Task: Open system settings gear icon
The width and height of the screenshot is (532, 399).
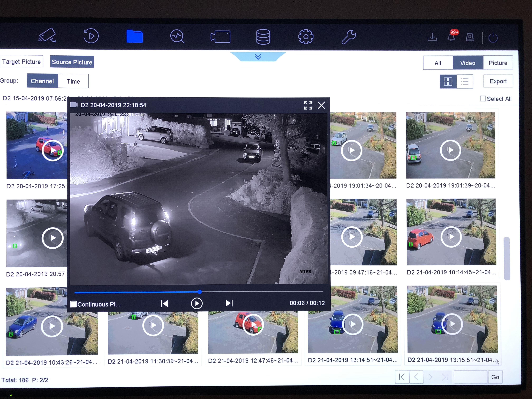Action: 306,37
